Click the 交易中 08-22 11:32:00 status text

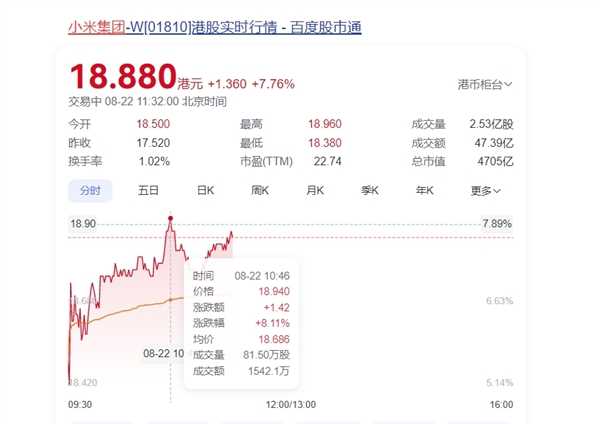tap(147, 101)
